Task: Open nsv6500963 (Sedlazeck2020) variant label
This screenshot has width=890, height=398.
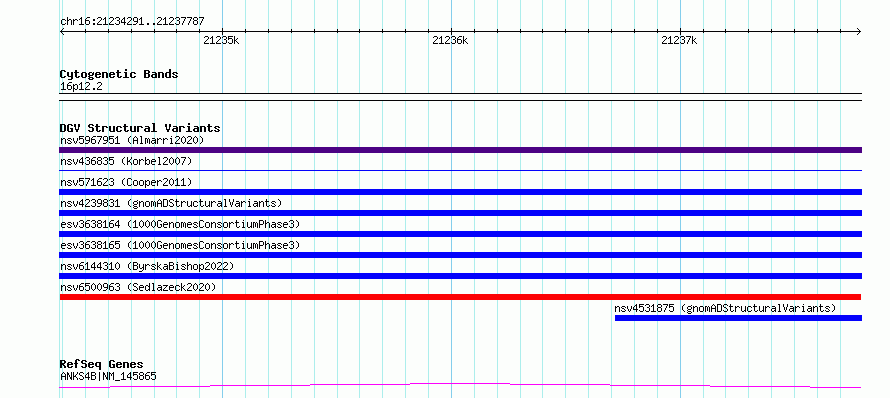Action: 138,287
